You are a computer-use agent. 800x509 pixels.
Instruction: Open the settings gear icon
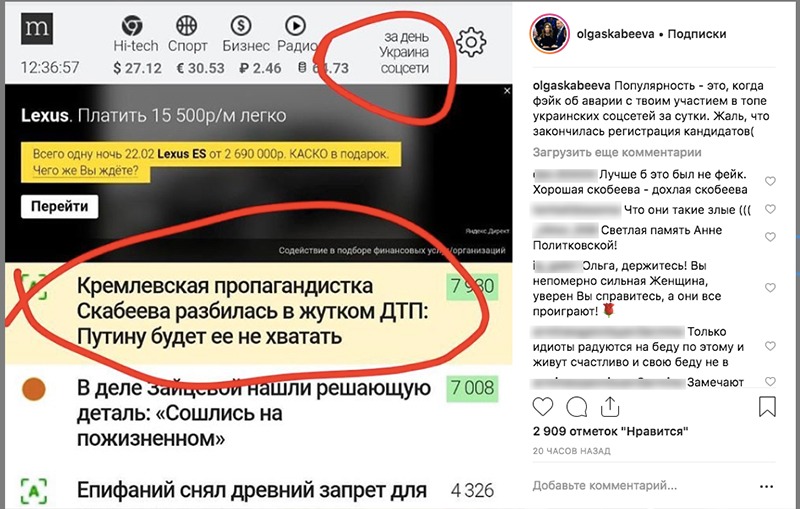point(471,41)
